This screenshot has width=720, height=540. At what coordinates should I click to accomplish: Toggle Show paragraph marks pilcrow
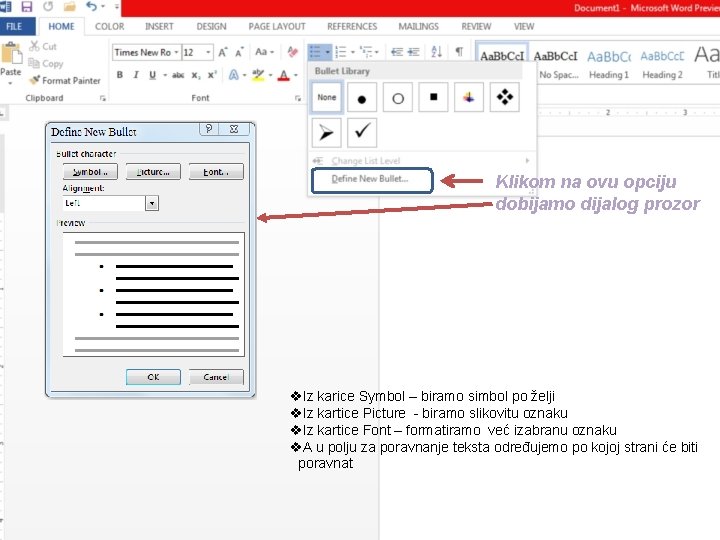[459, 51]
